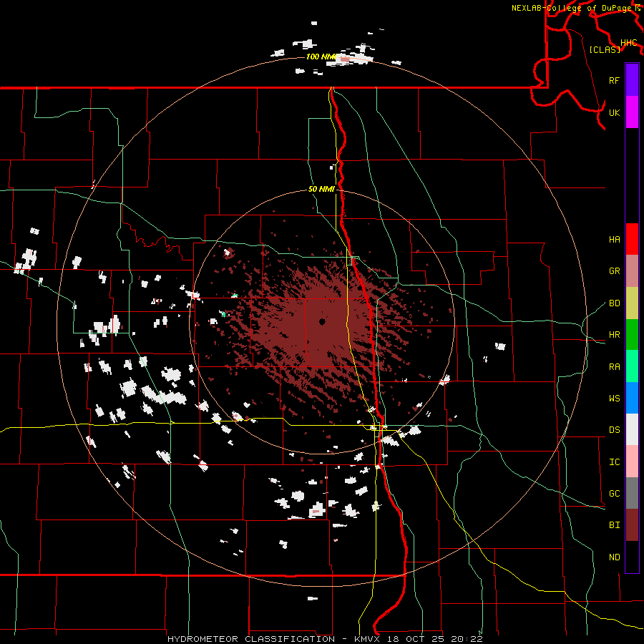The width and height of the screenshot is (644, 644).
Task: Click the GR legend label
Action: click(614, 271)
